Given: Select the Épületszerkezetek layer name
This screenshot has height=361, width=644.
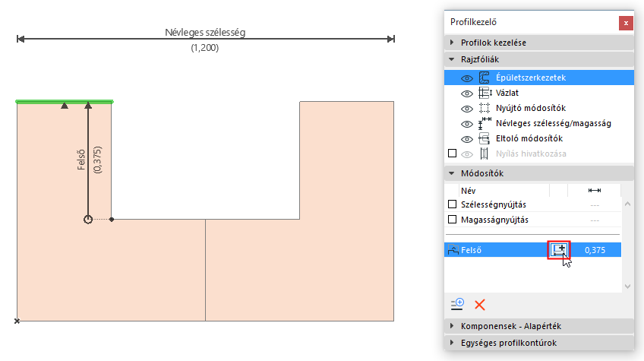Looking at the screenshot, I should point(531,78).
